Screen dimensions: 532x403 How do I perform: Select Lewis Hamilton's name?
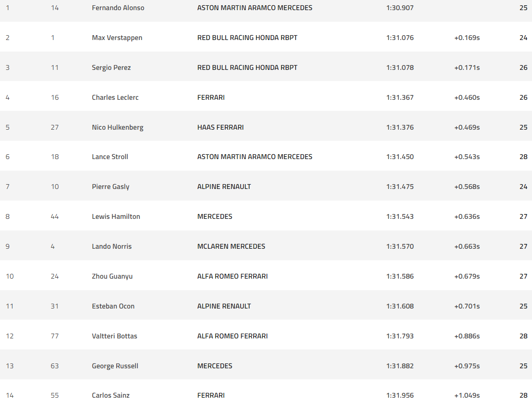coord(116,216)
